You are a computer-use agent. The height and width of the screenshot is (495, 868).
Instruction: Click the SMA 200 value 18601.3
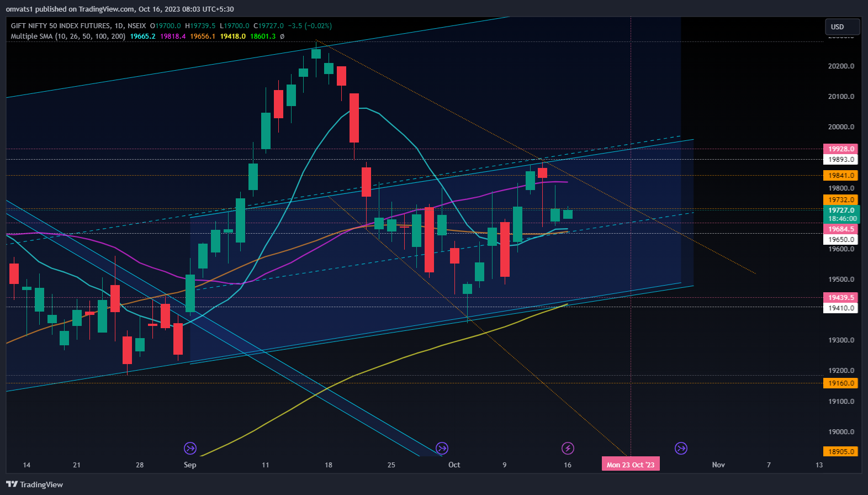pyautogui.click(x=263, y=36)
